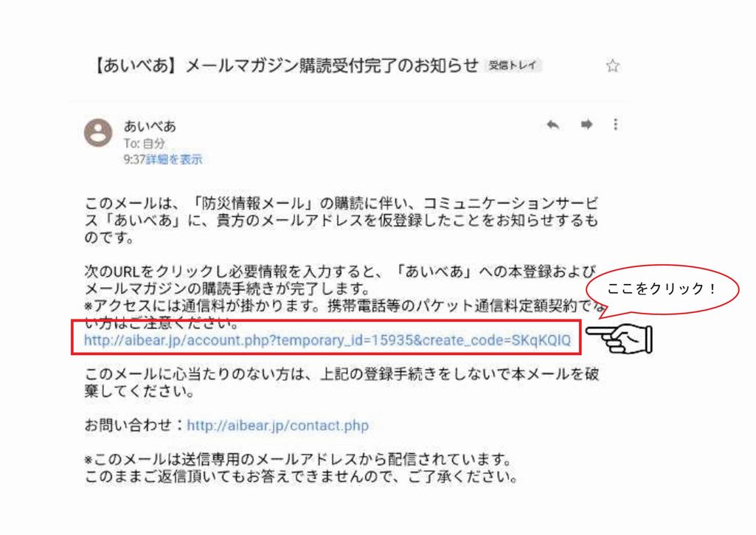This screenshot has height=535, width=756.
Task: Open the aibear.jp/contact.php link
Action: (x=277, y=426)
